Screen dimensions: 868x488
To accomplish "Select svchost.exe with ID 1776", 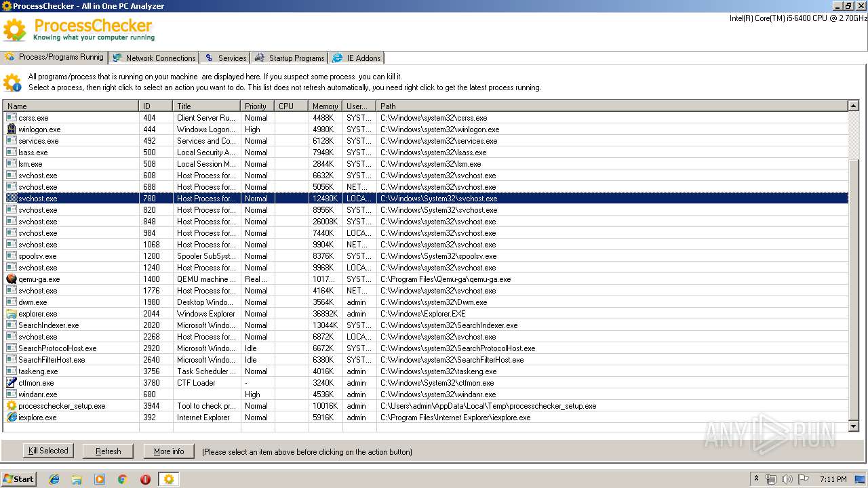I will 426,290.
